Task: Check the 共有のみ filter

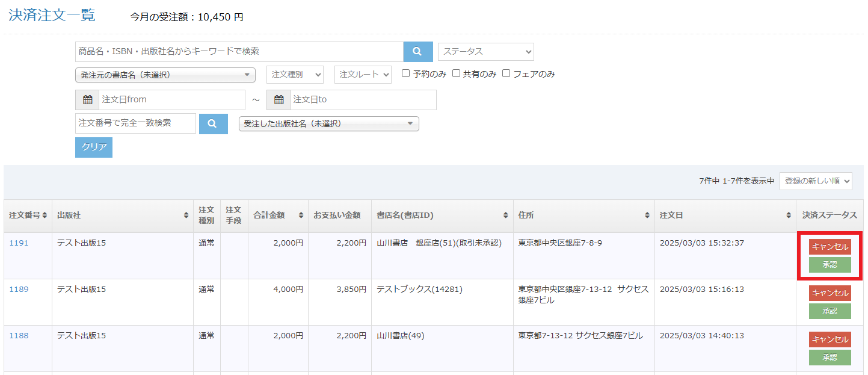Action: tap(456, 73)
